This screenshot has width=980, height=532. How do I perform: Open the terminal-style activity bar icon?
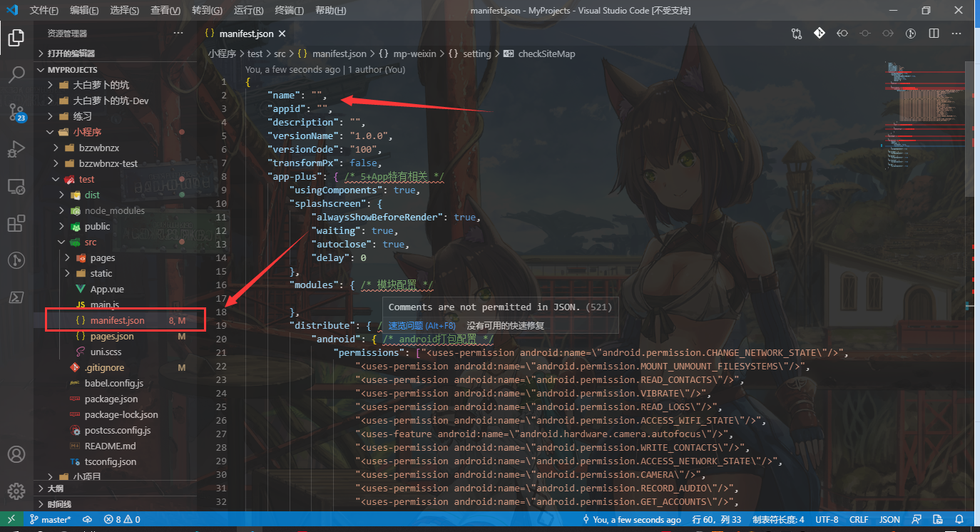[x=16, y=297]
